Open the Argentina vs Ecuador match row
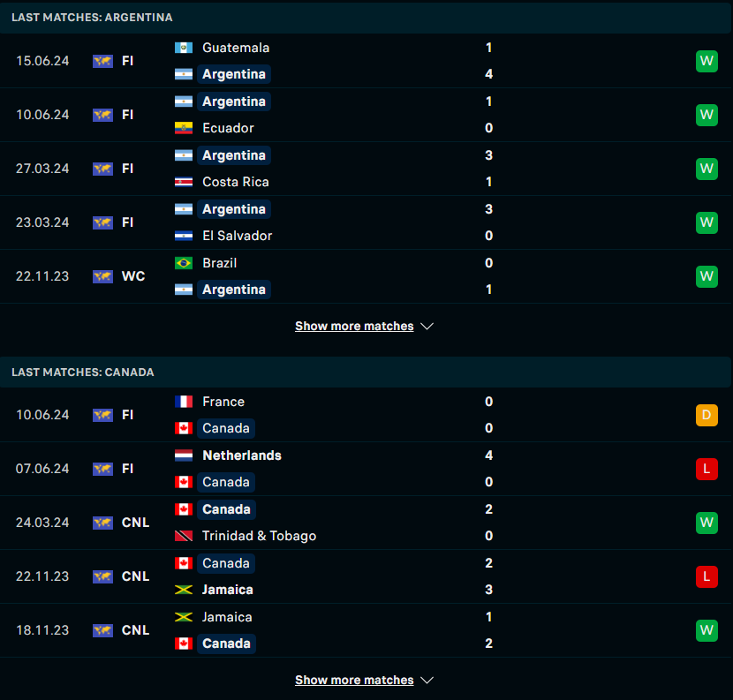733x700 pixels. (366, 115)
